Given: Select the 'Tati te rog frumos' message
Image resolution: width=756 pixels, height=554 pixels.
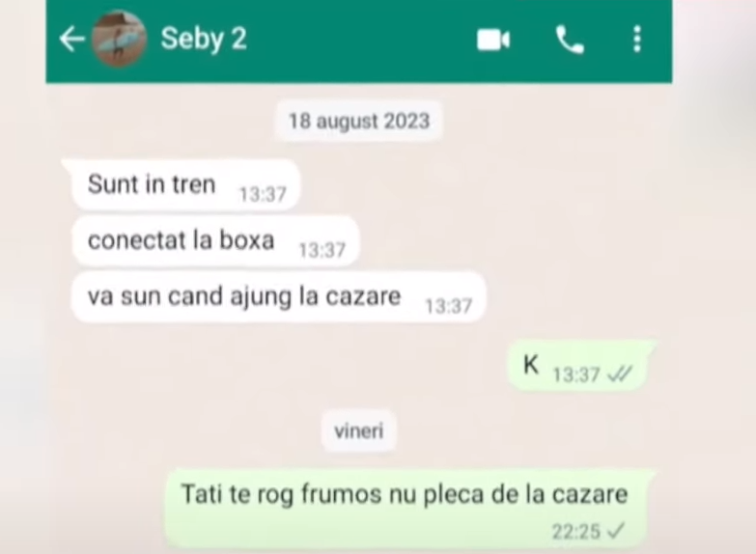Looking at the screenshot, I should coord(408,509).
